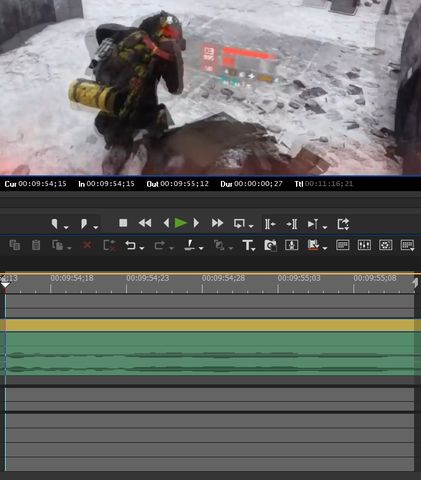Click ruler at timecode 00:09:55;08
This screenshot has width=421, height=480.
click(375, 278)
